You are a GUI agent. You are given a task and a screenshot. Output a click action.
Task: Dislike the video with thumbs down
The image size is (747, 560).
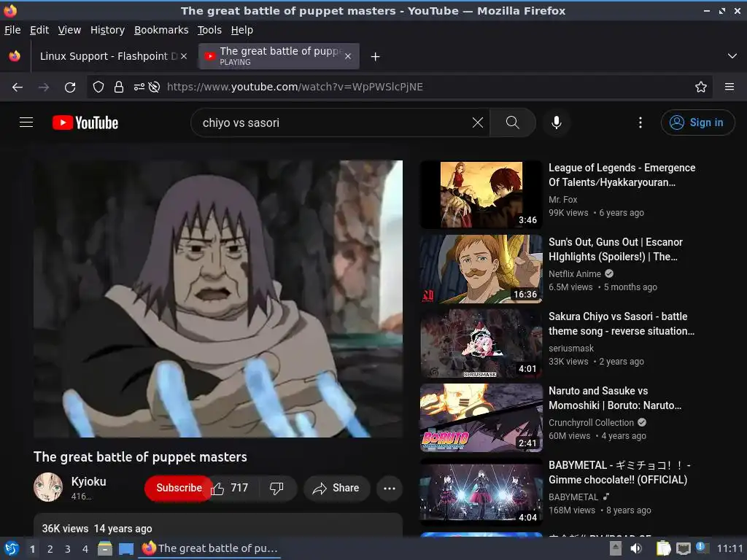[x=276, y=488]
